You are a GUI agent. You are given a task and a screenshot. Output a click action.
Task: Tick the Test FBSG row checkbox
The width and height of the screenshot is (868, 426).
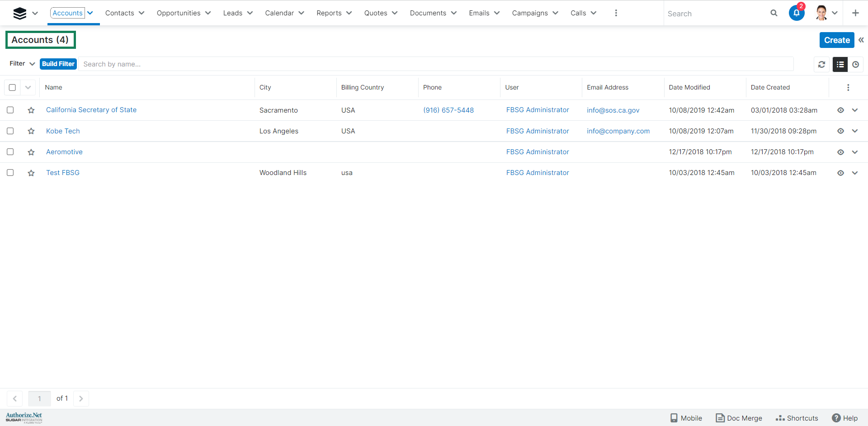pos(10,173)
